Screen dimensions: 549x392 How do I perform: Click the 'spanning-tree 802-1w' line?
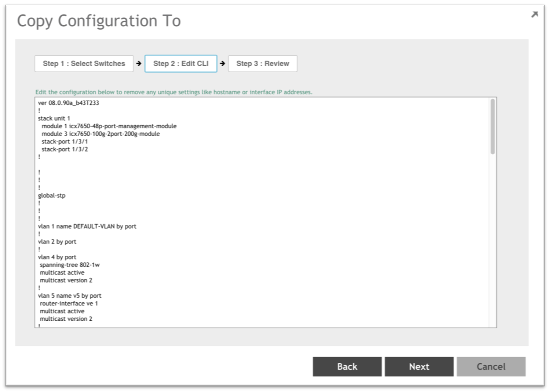click(69, 265)
